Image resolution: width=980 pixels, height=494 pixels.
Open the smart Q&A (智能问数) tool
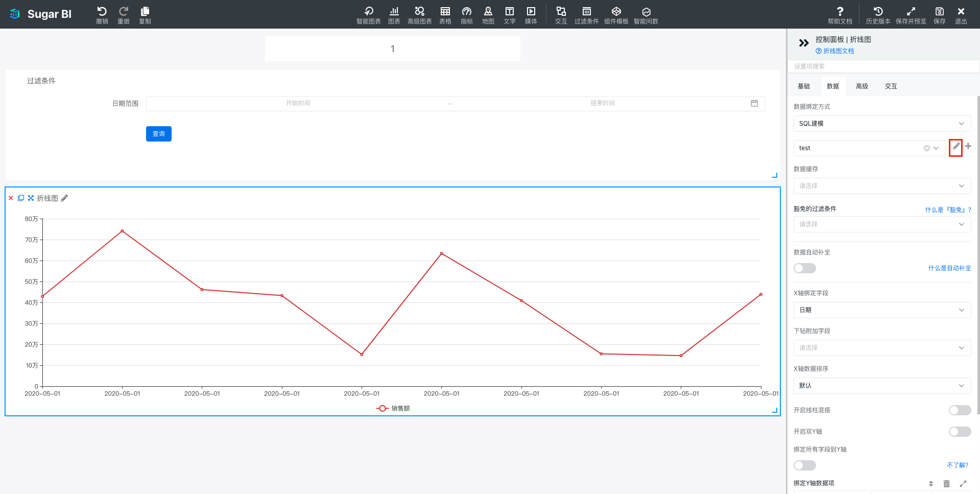[646, 15]
